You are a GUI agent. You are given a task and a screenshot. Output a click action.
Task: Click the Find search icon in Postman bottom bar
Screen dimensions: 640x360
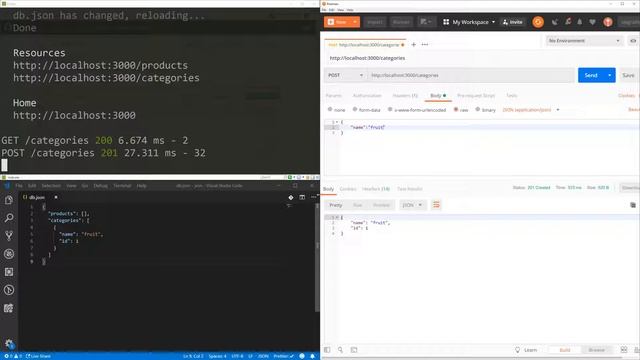(x=340, y=350)
